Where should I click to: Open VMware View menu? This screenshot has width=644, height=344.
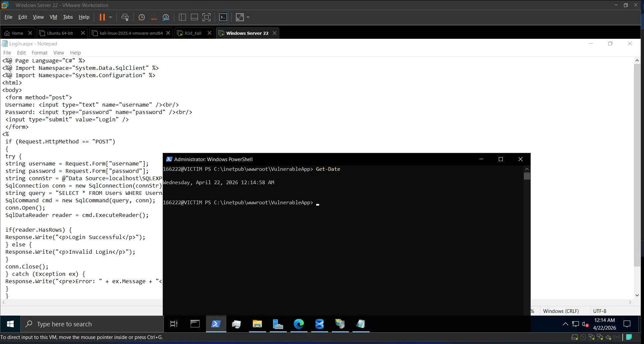tap(38, 17)
